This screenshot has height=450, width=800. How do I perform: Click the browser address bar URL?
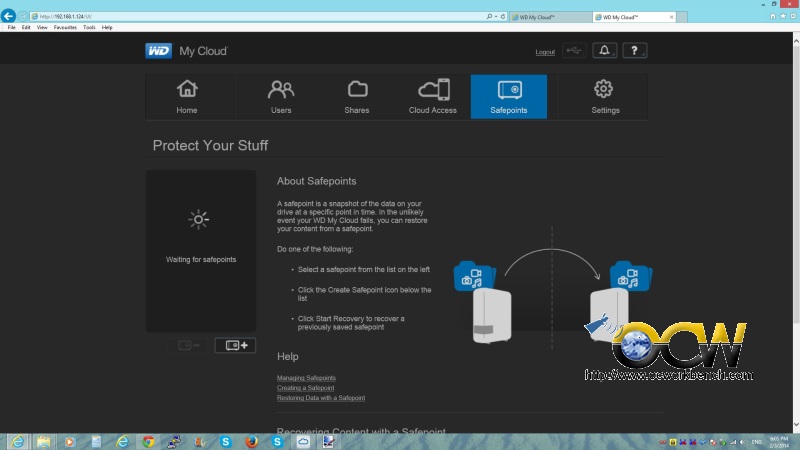tap(65, 16)
